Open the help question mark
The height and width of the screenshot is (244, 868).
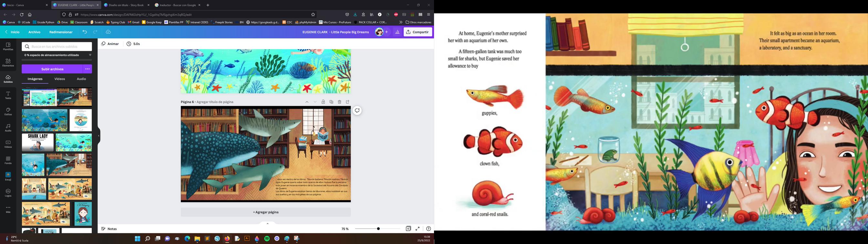(428, 229)
